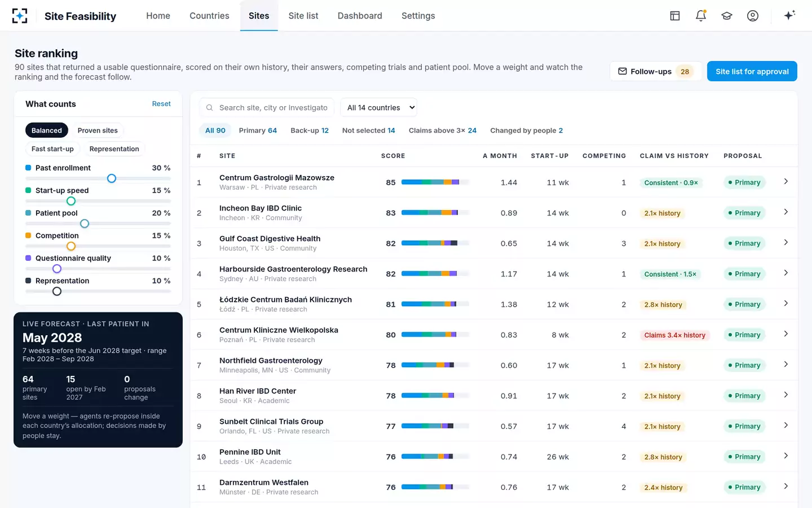Open the user profile icon
Viewport: 812px width, 508px height.
753,16
